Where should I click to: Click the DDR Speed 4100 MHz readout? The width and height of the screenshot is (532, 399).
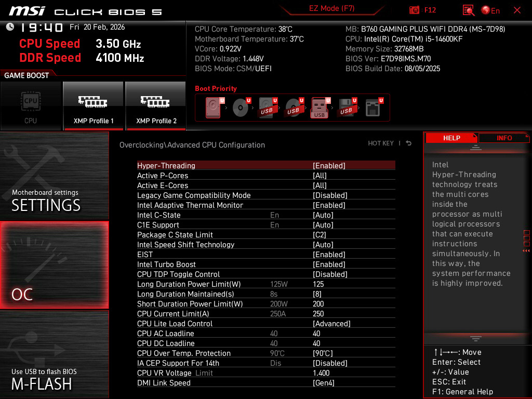[x=82, y=58]
